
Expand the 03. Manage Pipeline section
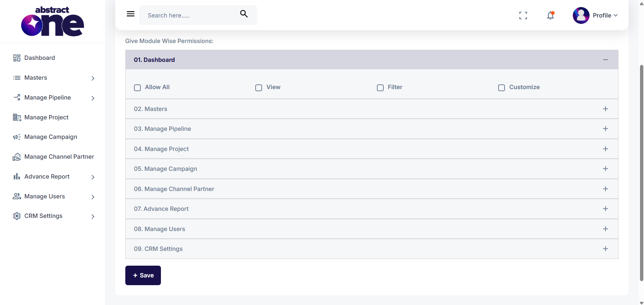605,129
